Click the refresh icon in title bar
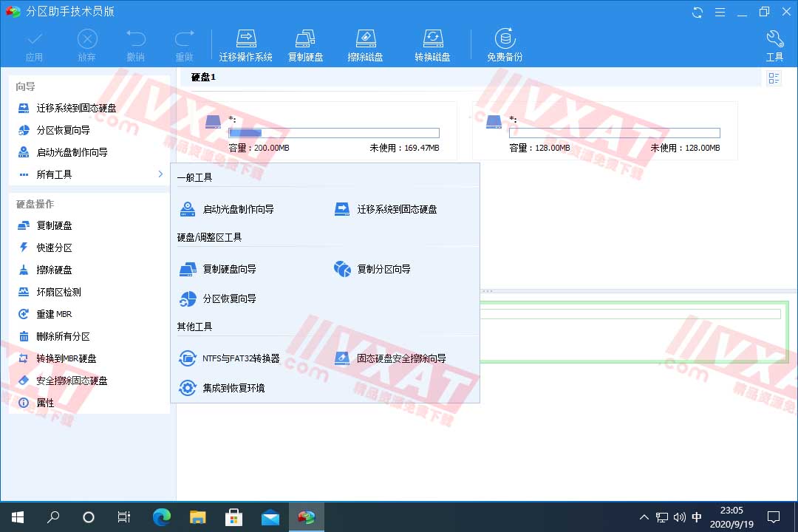The height and width of the screenshot is (532, 798). (697, 12)
